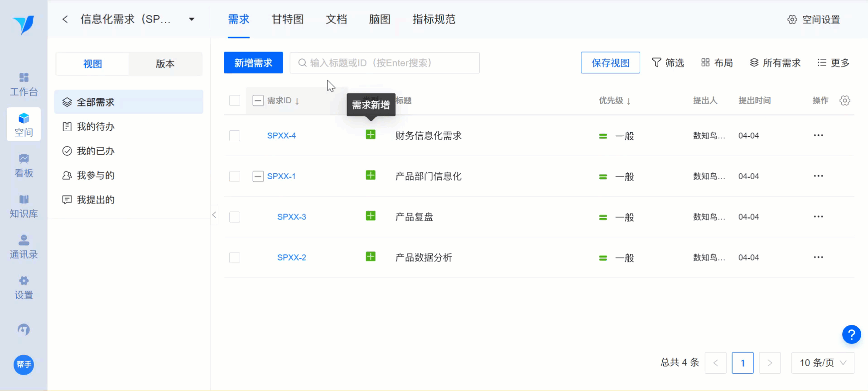868x391 pixels.
Task: Check the SPXX-3 row checkbox
Action: pos(235,217)
